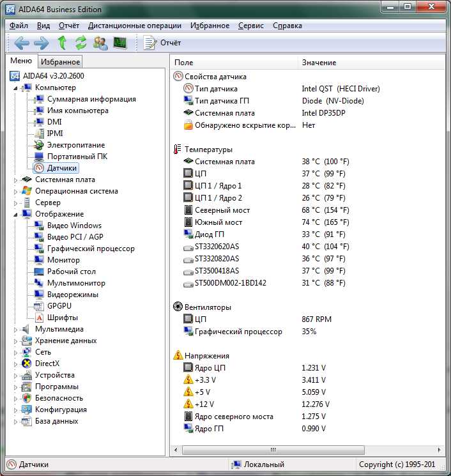This screenshot has width=451, height=476.
Task: Expand the Системная плата tree node
Action: point(17,180)
